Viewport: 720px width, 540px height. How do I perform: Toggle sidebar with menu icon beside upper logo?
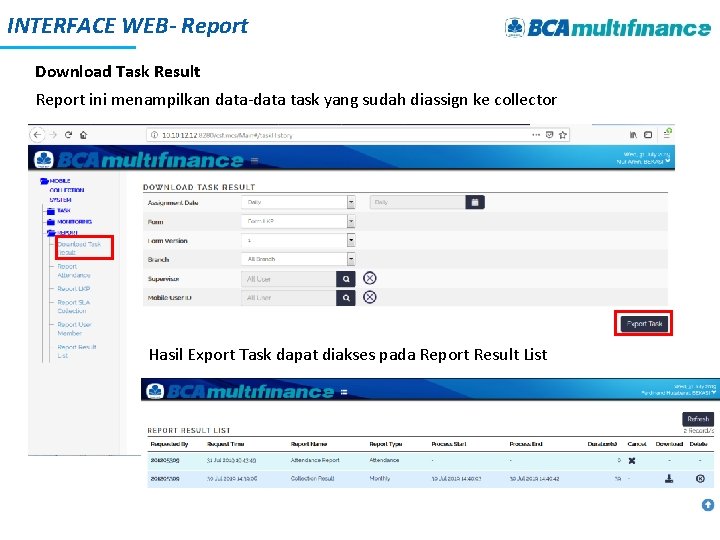point(254,160)
